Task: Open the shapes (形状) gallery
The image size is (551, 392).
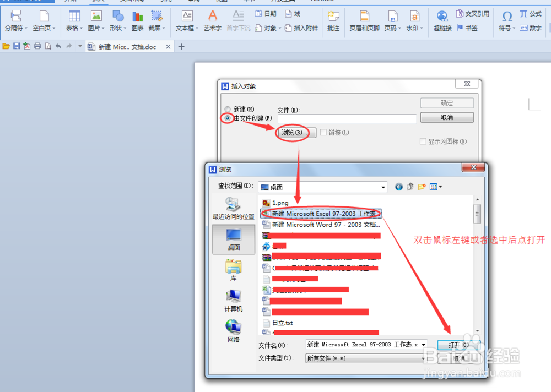Action: [118, 20]
